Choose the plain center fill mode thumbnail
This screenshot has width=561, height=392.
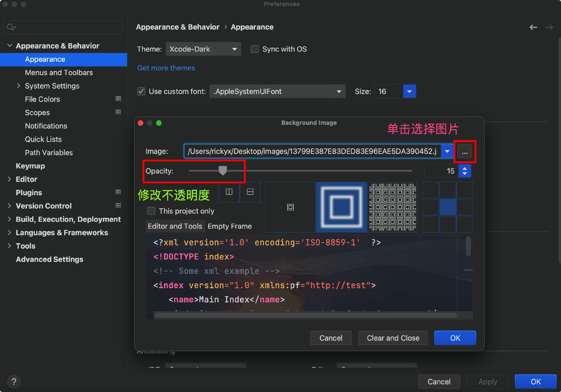pos(290,207)
